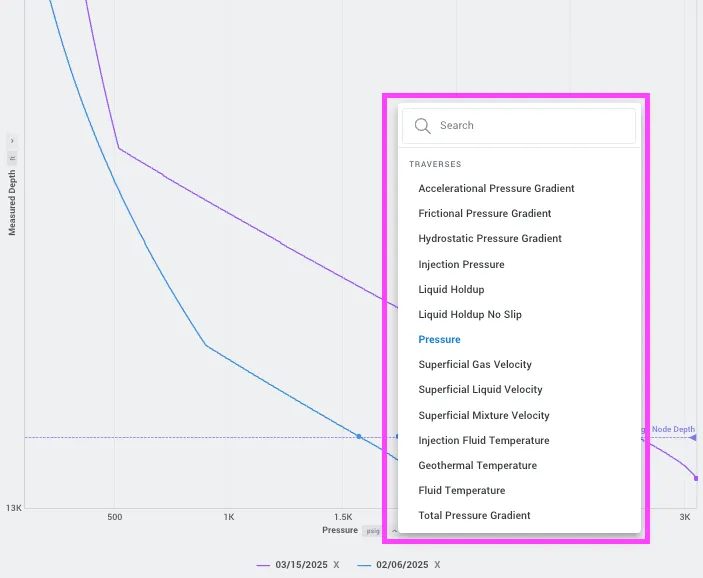Viewport: 703px width, 578px height.
Task: Collapse the Pressure axis dropdown chevron
Action: pyautogui.click(x=394, y=531)
